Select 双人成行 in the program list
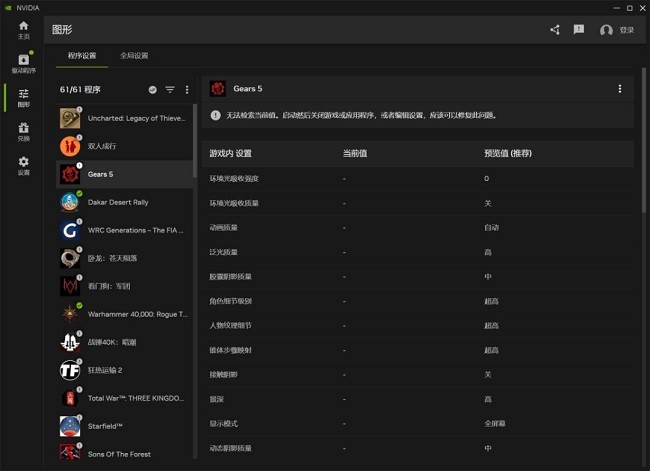650x471 pixels. pos(102,146)
